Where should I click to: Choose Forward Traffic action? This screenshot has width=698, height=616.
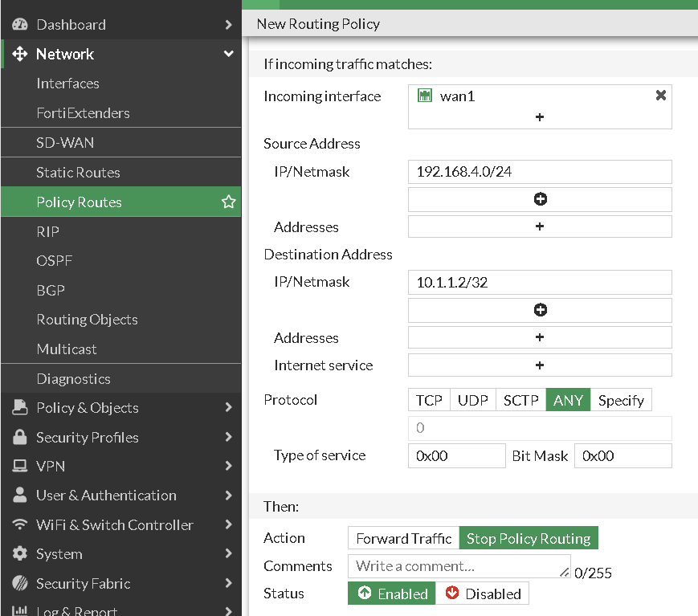coord(403,539)
